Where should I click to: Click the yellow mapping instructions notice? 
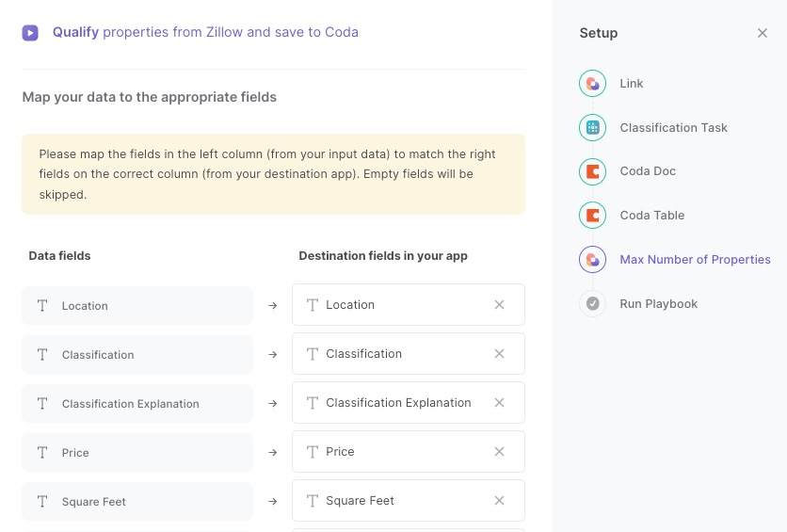(274, 174)
